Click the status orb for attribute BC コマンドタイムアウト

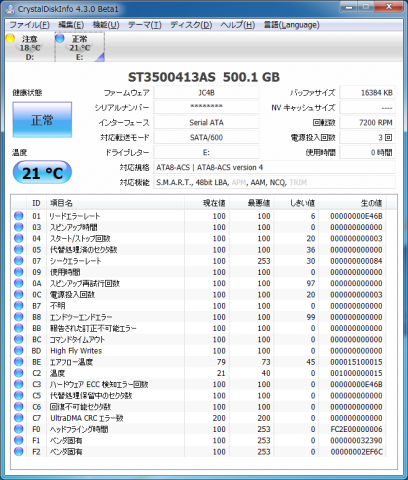coord(19,339)
